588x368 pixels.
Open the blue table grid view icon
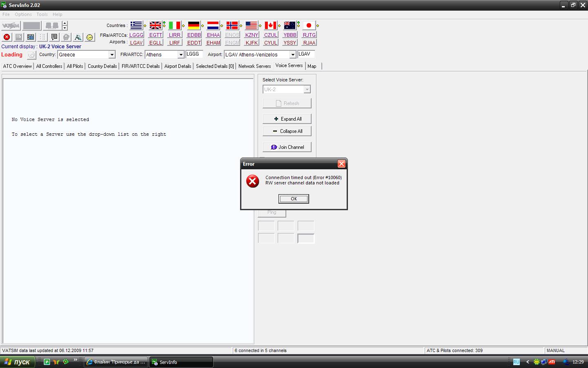(x=31, y=37)
